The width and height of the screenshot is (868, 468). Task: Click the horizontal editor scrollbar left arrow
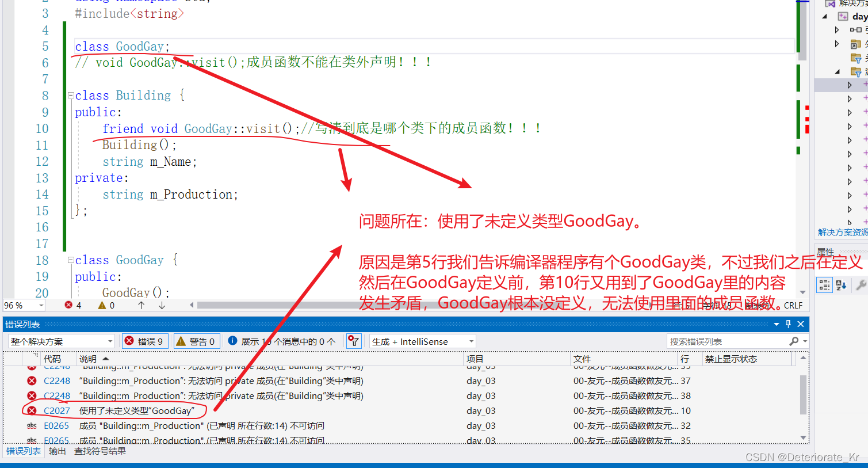pyautogui.click(x=192, y=305)
